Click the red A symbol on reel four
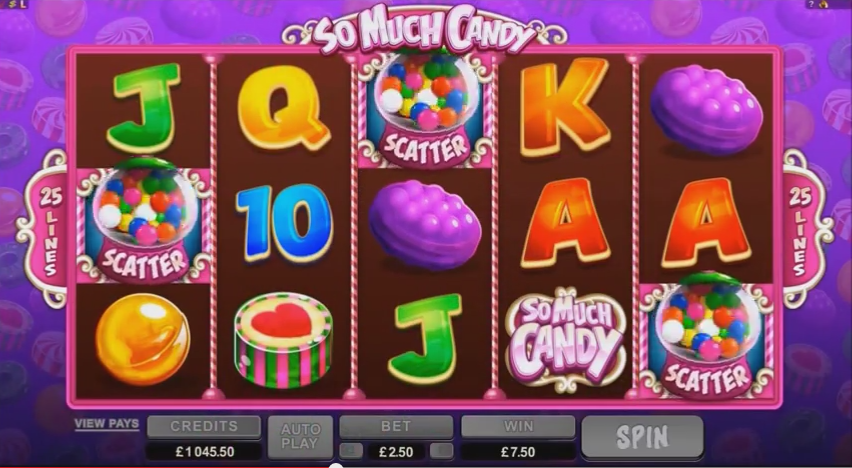Screen dimensions: 852x468 click(x=565, y=223)
